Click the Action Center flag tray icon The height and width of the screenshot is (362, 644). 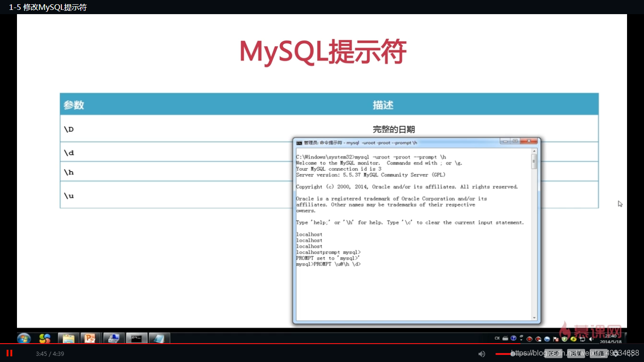556,339
